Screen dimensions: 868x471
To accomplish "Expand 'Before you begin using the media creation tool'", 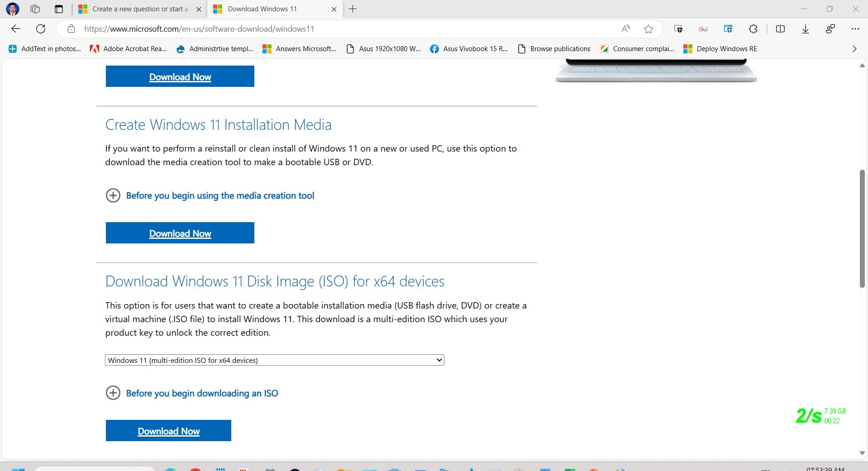I will coord(210,195).
